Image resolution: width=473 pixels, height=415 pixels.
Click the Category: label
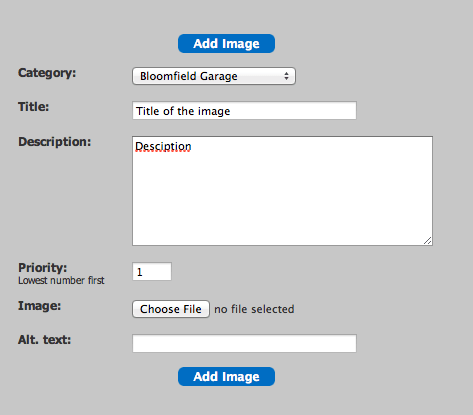(47, 73)
